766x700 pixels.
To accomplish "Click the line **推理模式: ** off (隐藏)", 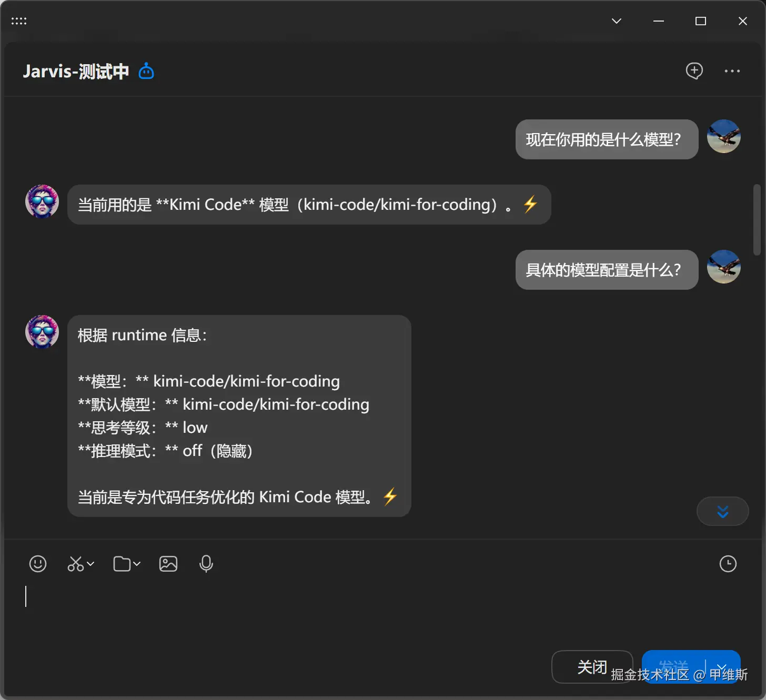I will 166,451.
